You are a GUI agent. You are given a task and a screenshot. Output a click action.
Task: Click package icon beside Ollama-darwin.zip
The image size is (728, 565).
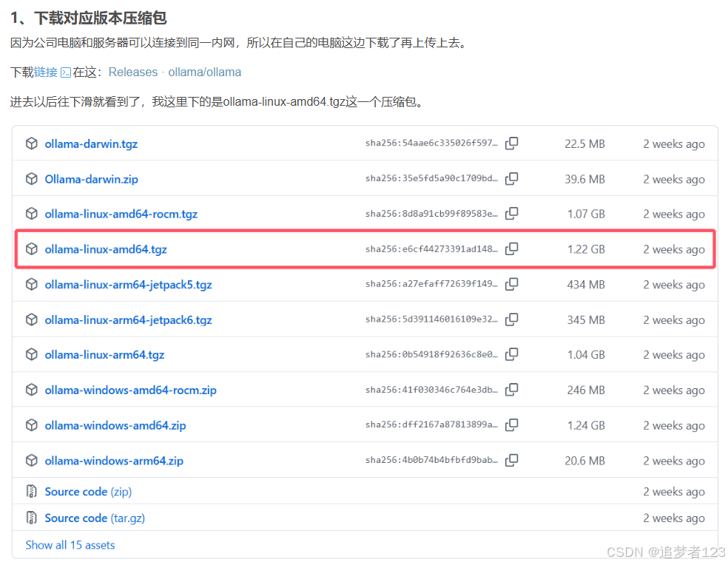coord(32,179)
